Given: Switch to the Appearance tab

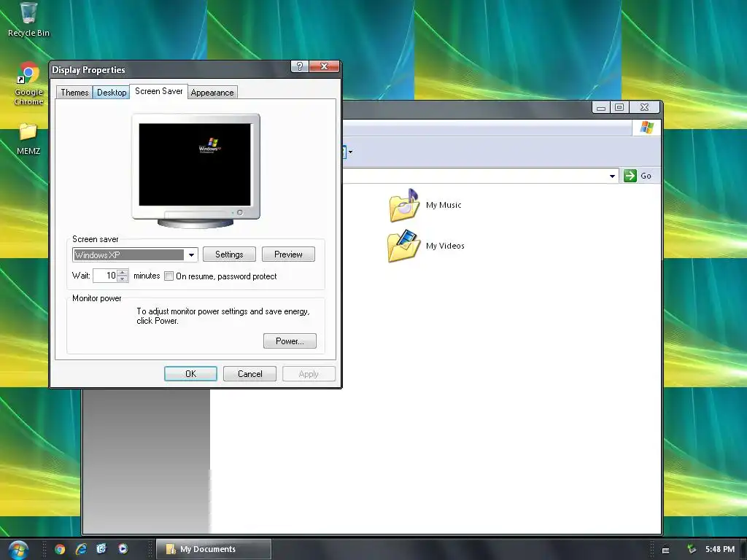Looking at the screenshot, I should (x=212, y=93).
